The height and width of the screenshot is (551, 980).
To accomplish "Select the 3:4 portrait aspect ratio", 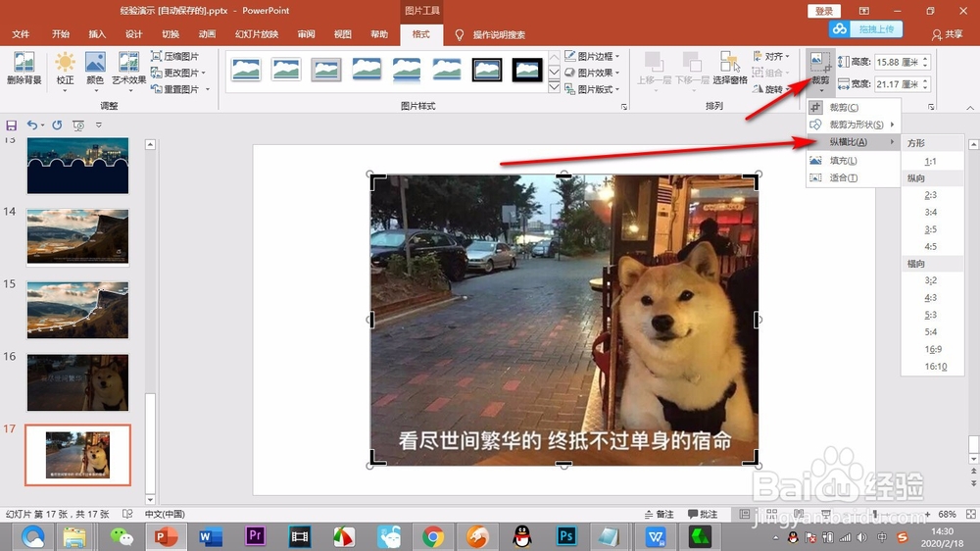I will click(931, 212).
